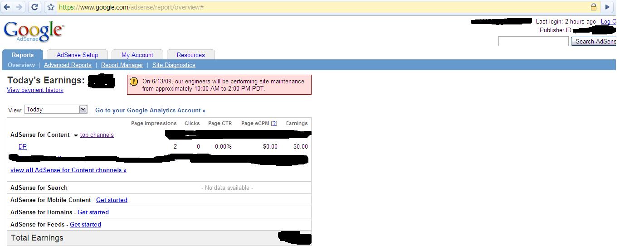Click the Page impressions column header
Viewport: 644px width, 246px height.
pos(154,123)
